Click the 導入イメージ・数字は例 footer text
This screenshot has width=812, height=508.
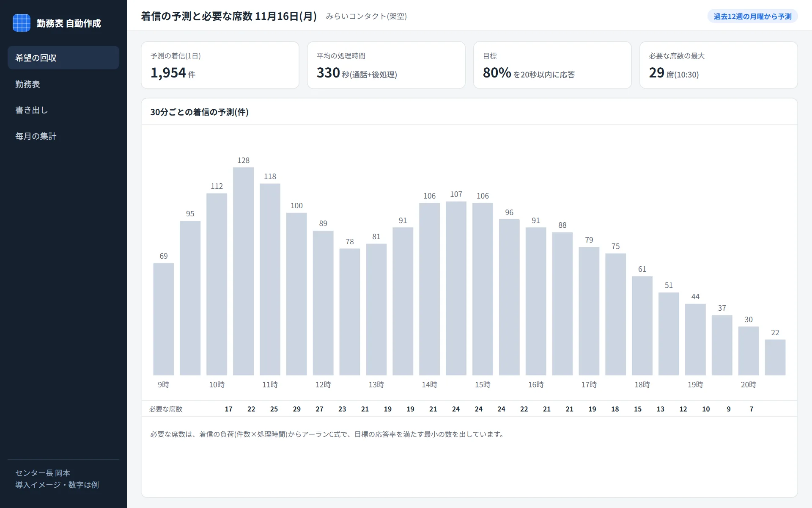click(57, 485)
